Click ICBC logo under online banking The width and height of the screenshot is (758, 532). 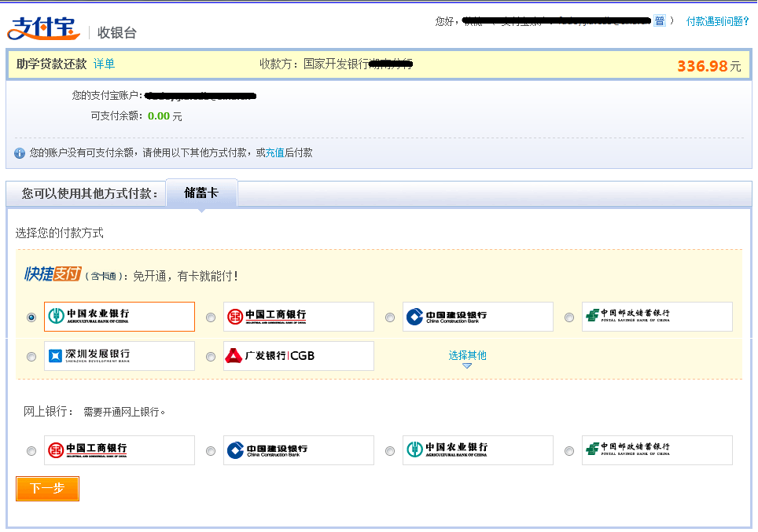click(119, 450)
